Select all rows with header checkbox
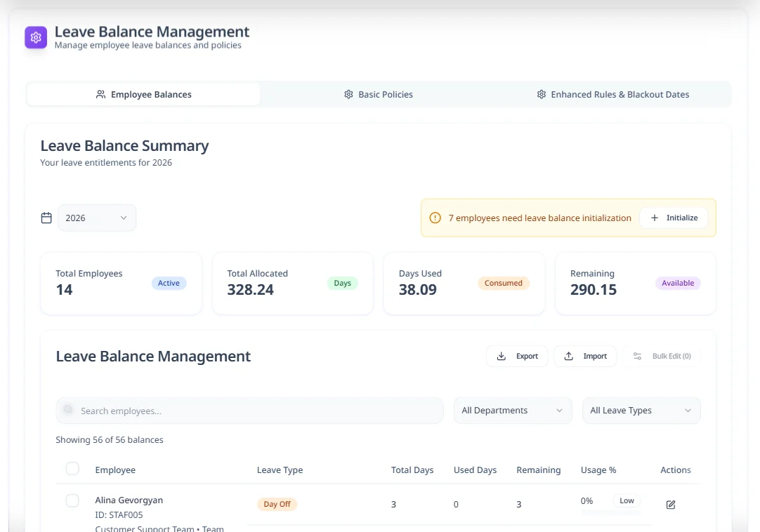This screenshot has width=760, height=532. click(x=72, y=469)
